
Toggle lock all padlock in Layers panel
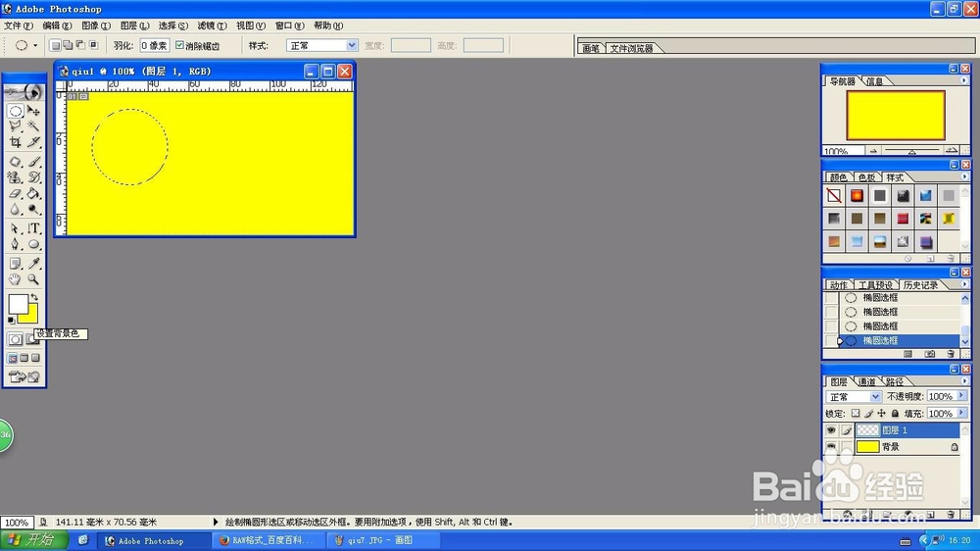click(895, 414)
